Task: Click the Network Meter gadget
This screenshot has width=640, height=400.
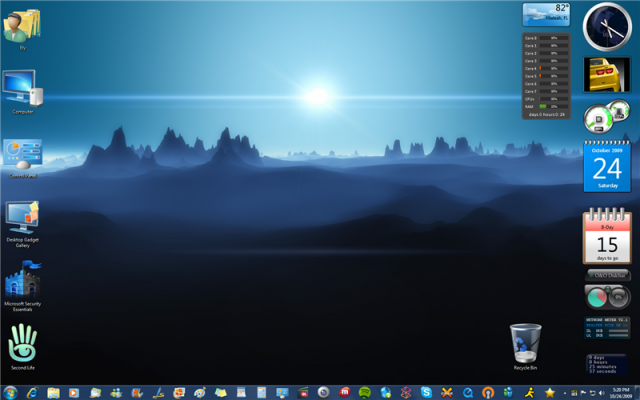Action: (x=607, y=327)
